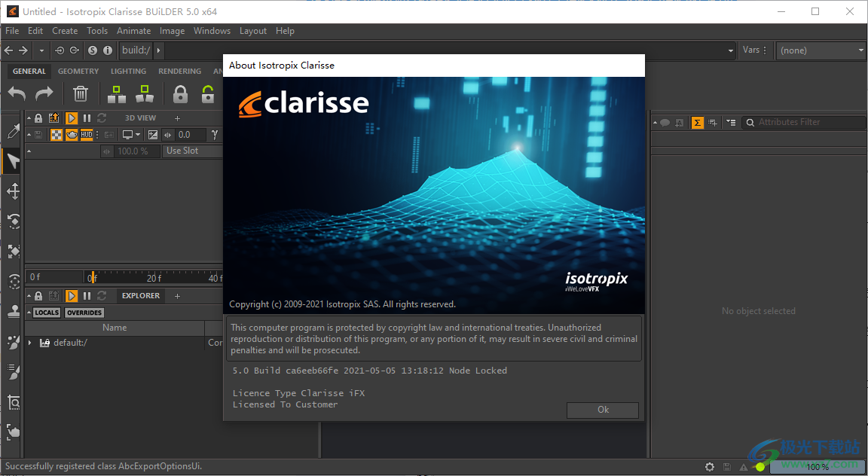
Task: Open the Animate menu
Action: (x=133, y=31)
